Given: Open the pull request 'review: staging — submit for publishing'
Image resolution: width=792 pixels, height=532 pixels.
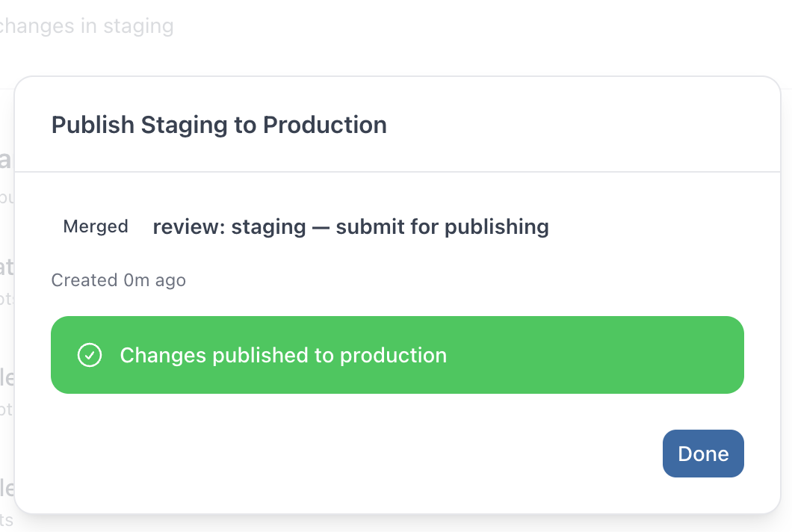Looking at the screenshot, I should pos(350,226).
